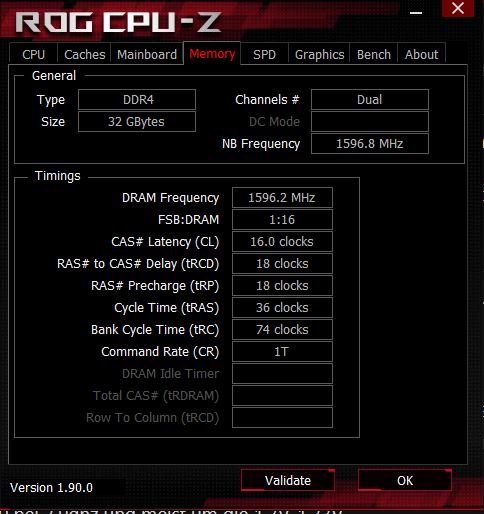Confirm with the OK button
Screen dimensions: 484x514
(x=405, y=480)
